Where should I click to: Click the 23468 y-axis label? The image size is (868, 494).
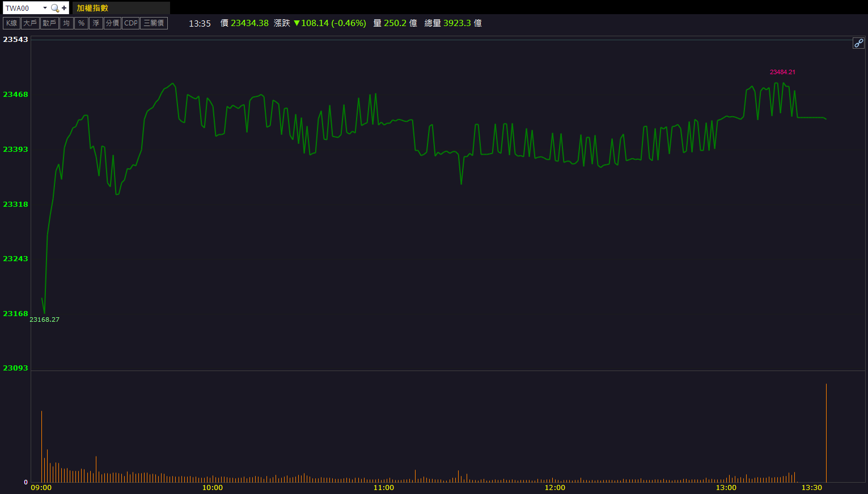coord(15,94)
